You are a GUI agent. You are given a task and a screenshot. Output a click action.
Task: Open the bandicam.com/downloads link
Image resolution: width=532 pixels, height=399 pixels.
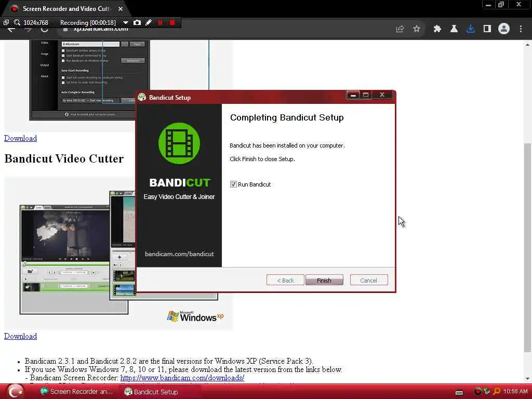tap(182, 378)
